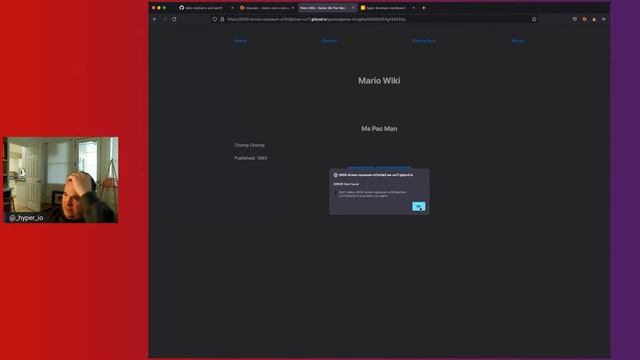640x360 pixels.
Task: Open the Firefox hamburger application menu
Action: 604,19
